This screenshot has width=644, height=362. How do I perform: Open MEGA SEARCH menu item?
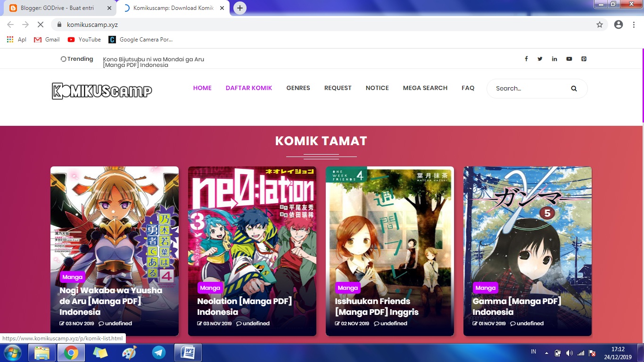[x=425, y=88]
